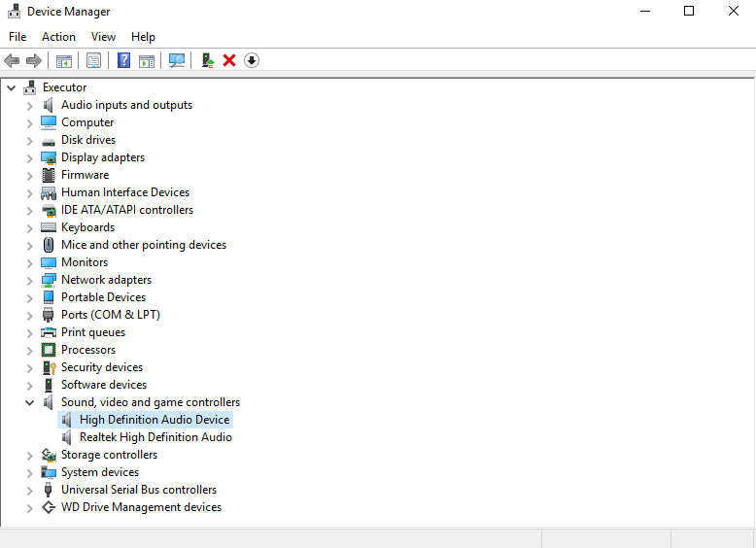Click the Executor computer root icon
The height and width of the screenshot is (548, 756).
[30, 87]
